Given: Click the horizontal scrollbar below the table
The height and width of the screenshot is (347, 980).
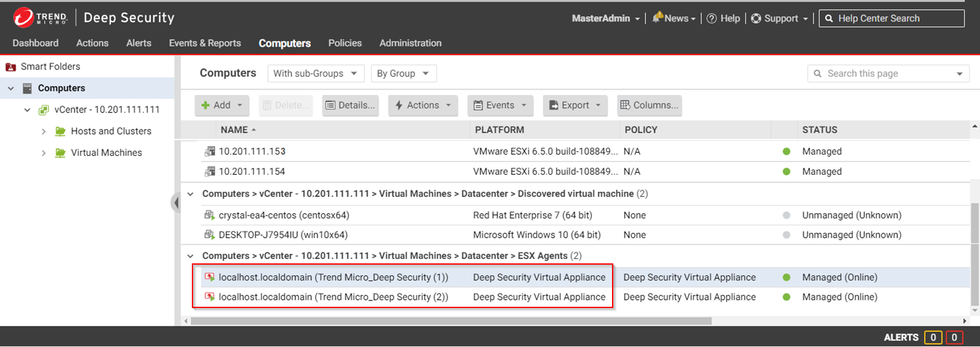Looking at the screenshot, I should pos(450,321).
